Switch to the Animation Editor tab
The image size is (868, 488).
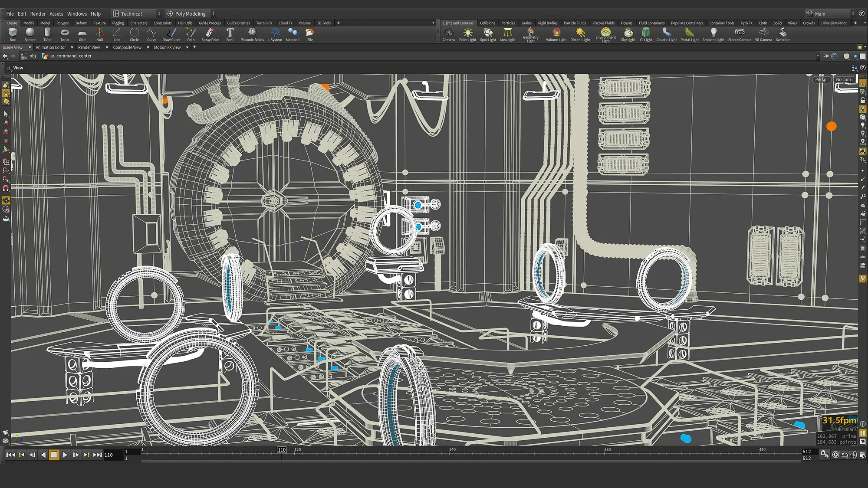(x=51, y=47)
